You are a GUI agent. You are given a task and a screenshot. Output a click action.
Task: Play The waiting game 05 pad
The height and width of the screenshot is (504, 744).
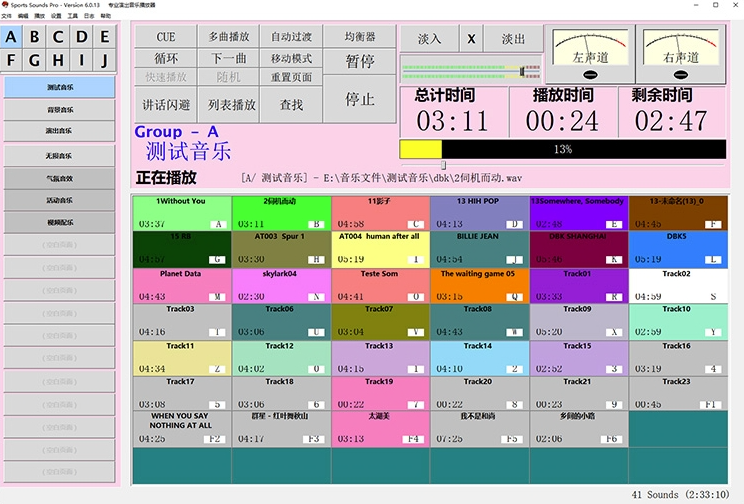(x=480, y=286)
